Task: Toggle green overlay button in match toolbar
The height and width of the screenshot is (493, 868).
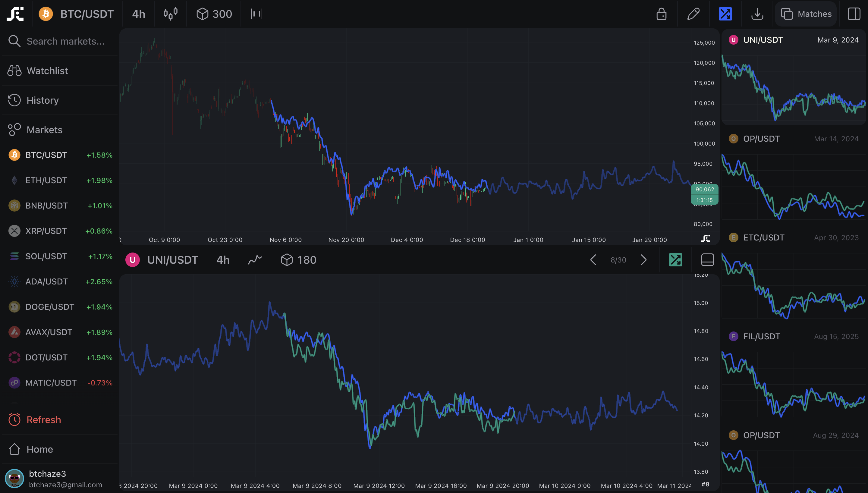Action: tap(675, 260)
